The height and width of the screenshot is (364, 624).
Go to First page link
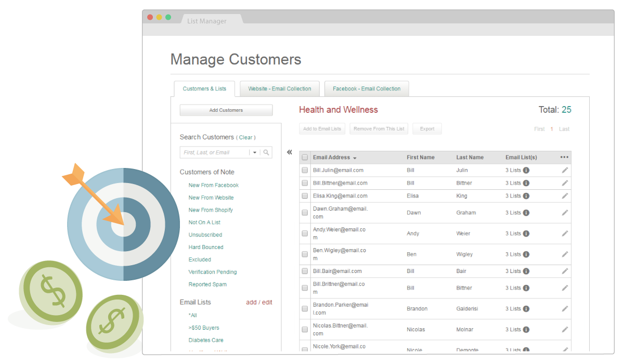tap(539, 129)
